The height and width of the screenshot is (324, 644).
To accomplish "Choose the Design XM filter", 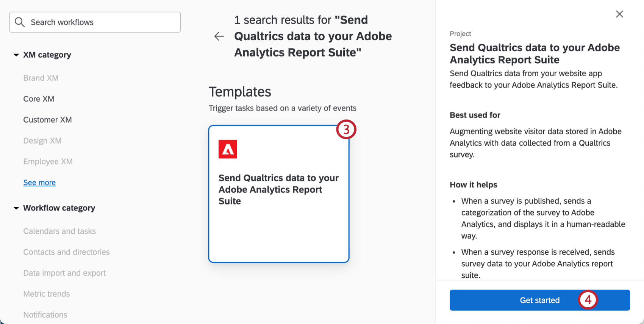I will [x=42, y=141].
